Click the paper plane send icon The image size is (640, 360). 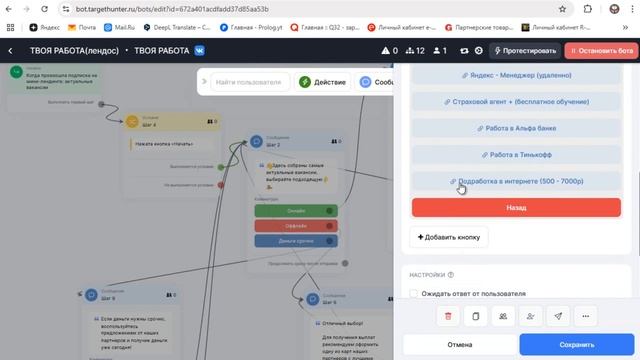click(x=558, y=316)
